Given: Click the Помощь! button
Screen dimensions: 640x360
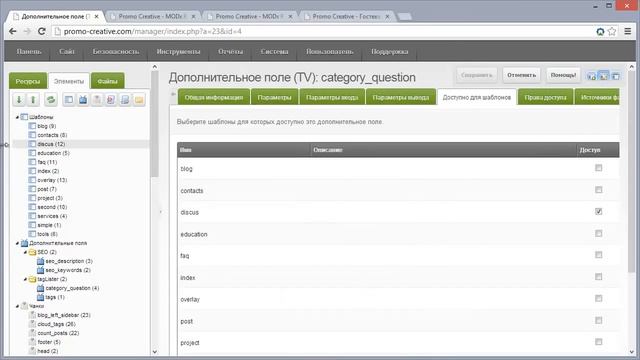Looking at the screenshot, I should 563,75.
